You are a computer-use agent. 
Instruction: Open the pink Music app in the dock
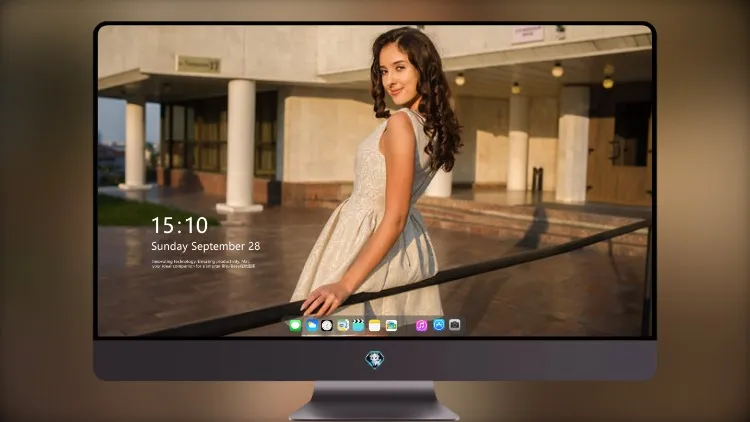point(421,325)
